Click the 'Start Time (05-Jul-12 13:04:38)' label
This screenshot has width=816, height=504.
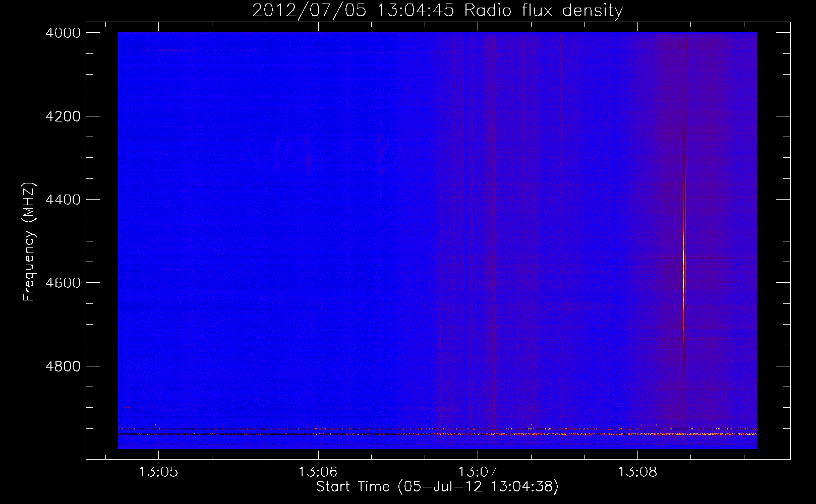pos(437,486)
